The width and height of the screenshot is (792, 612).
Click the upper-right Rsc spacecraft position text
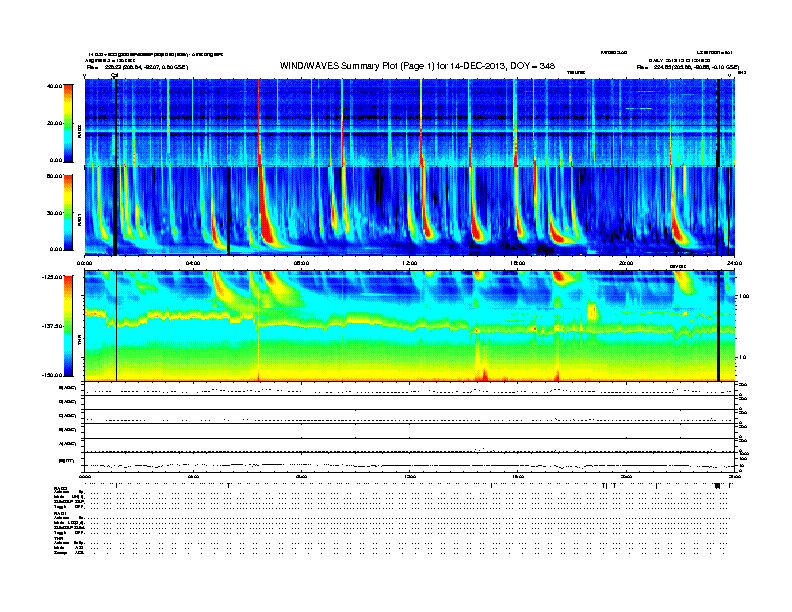(688, 67)
